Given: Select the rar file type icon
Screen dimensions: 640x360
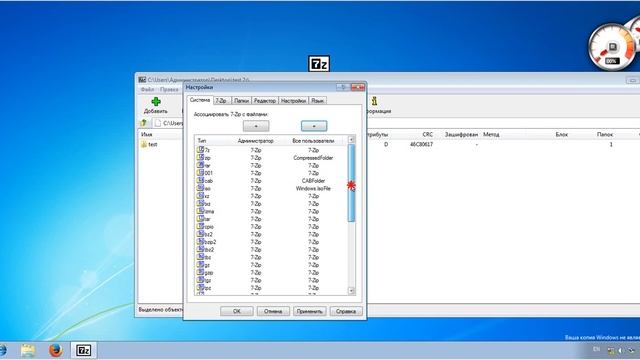Looking at the screenshot, I should pyautogui.click(x=200, y=165).
